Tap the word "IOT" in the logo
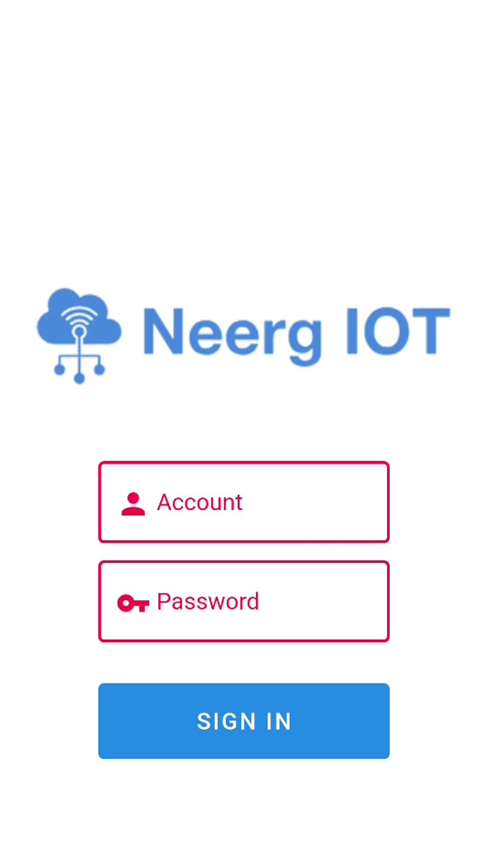The image size is (488, 868). [398, 331]
